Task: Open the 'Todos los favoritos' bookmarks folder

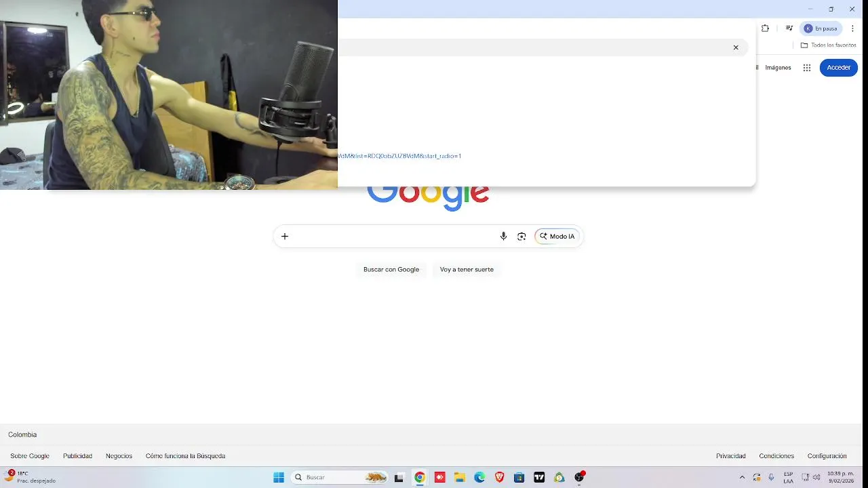Action: [x=828, y=45]
